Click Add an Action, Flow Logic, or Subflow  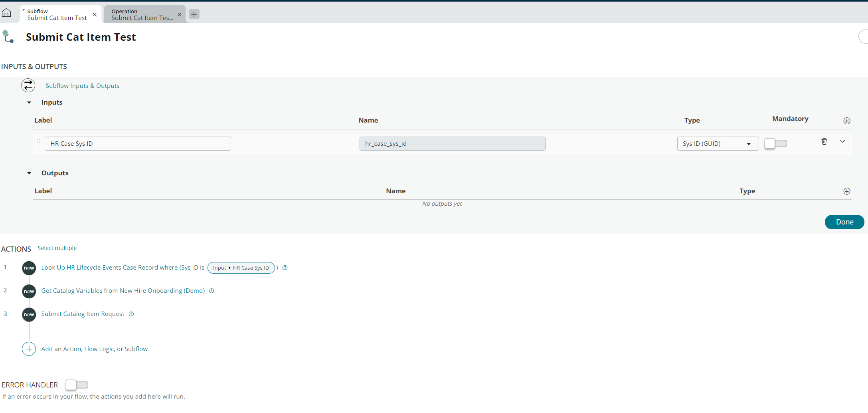point(95,349)
